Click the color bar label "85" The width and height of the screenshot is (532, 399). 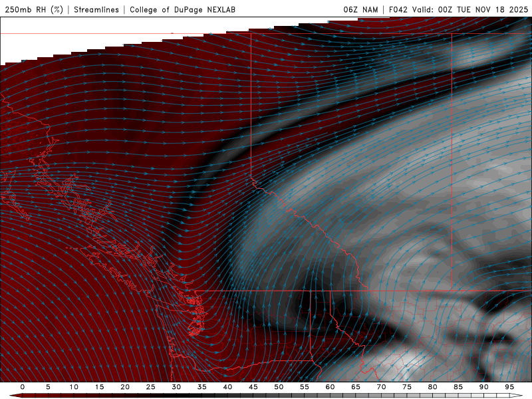[x=458, y=387]
